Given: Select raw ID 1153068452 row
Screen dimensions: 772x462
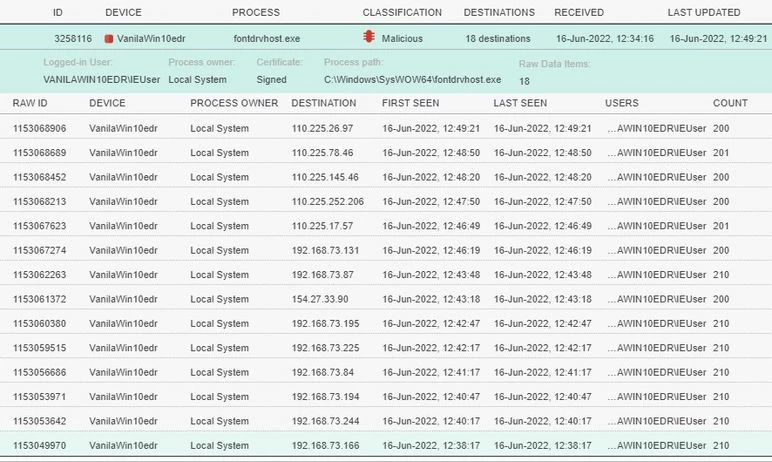Looking at the screenshot, I should pos(386,177).
